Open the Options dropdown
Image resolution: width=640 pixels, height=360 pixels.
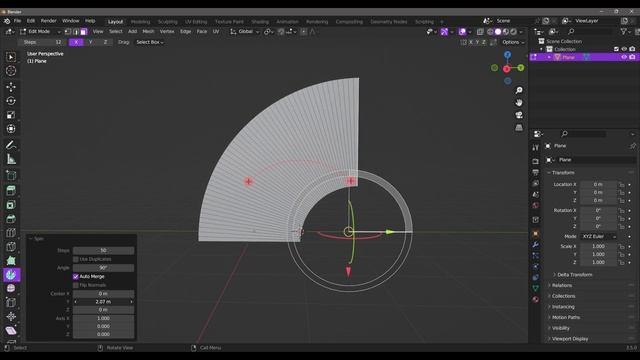click(x=513, y=42)
